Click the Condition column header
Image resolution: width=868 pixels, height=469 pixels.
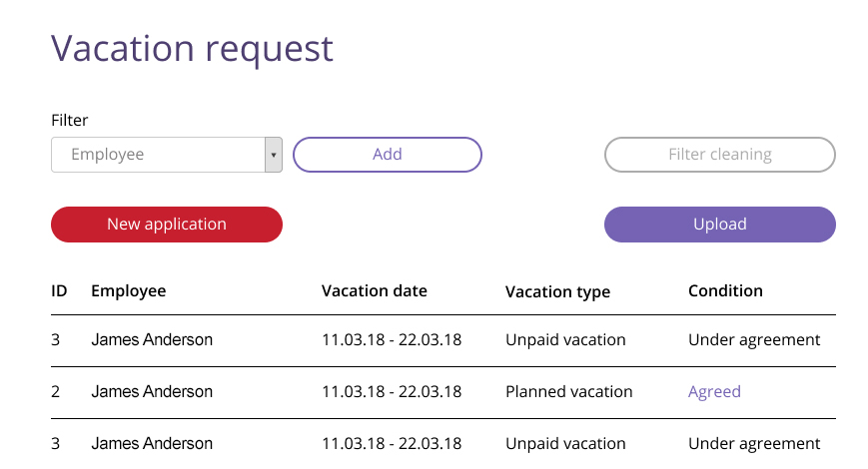tap(725, 291)
